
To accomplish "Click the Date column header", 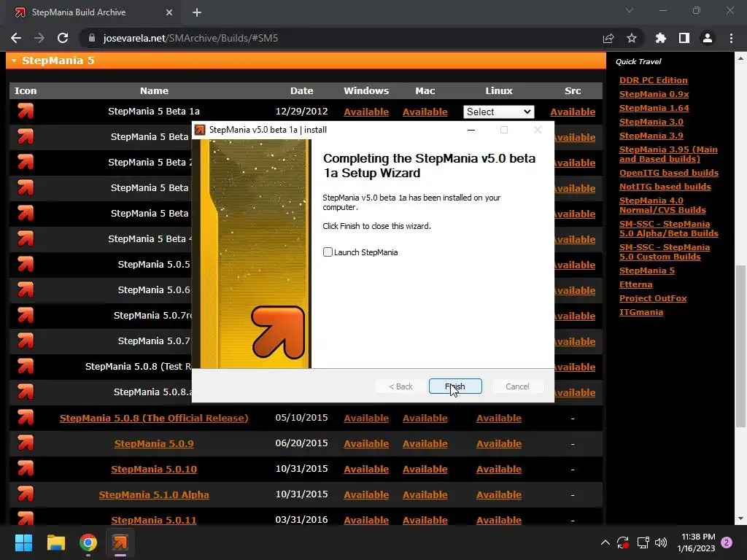I will 301,91.
